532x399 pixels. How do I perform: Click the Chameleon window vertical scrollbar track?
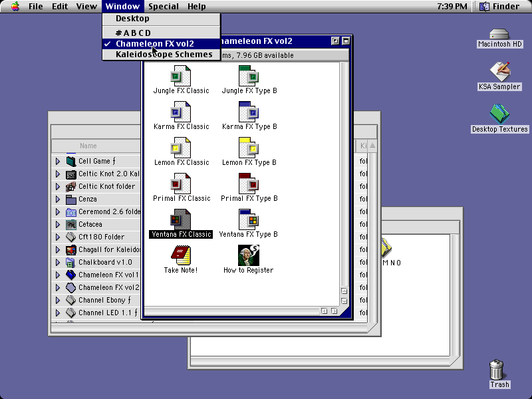pos(344,175)
